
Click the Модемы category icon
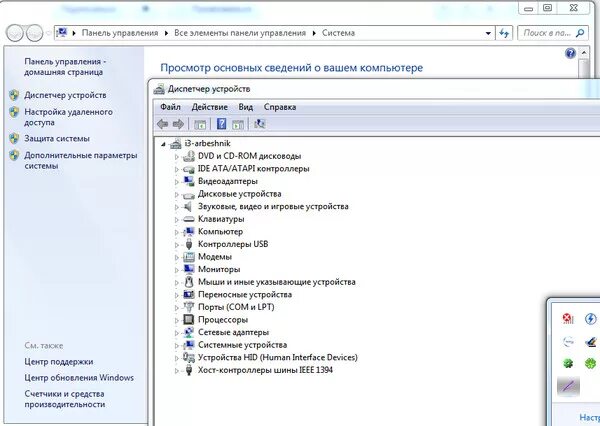(x=189, y=257)
